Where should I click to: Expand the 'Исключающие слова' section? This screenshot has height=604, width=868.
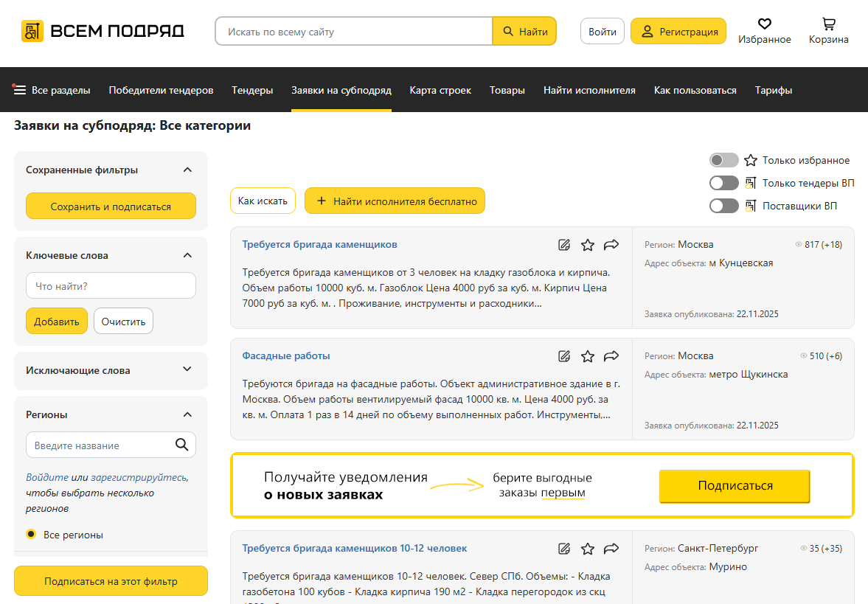(187, 369)
